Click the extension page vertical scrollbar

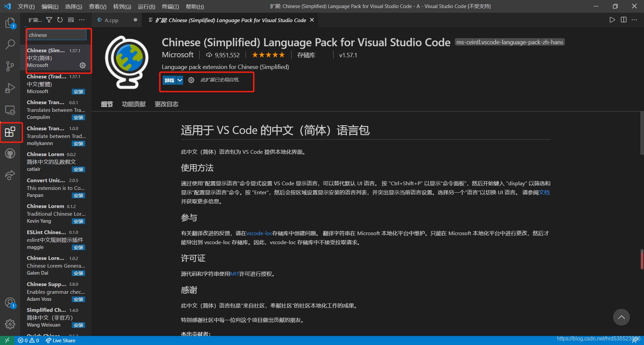tap(642, 134)
